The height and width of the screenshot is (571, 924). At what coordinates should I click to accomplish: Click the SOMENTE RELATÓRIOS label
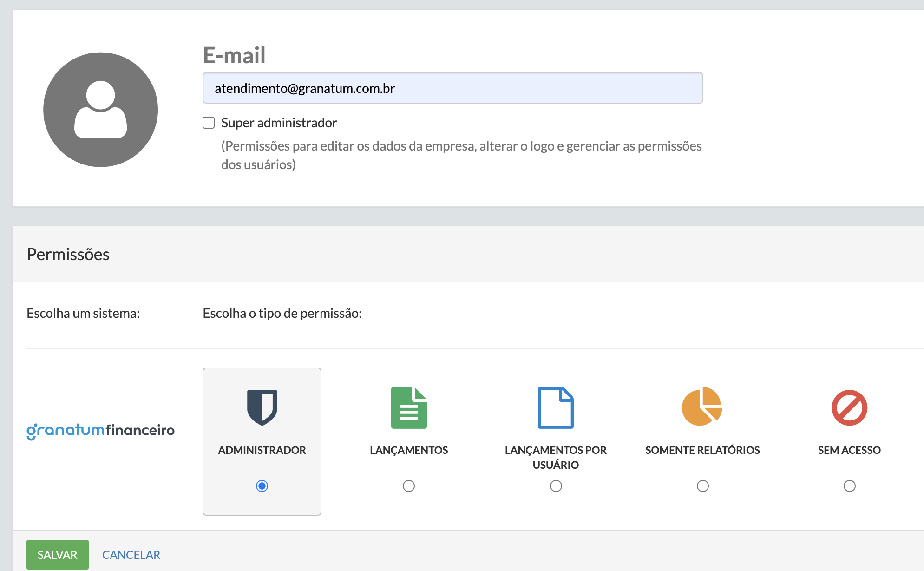pyautogui.click(x=702, y=450)
